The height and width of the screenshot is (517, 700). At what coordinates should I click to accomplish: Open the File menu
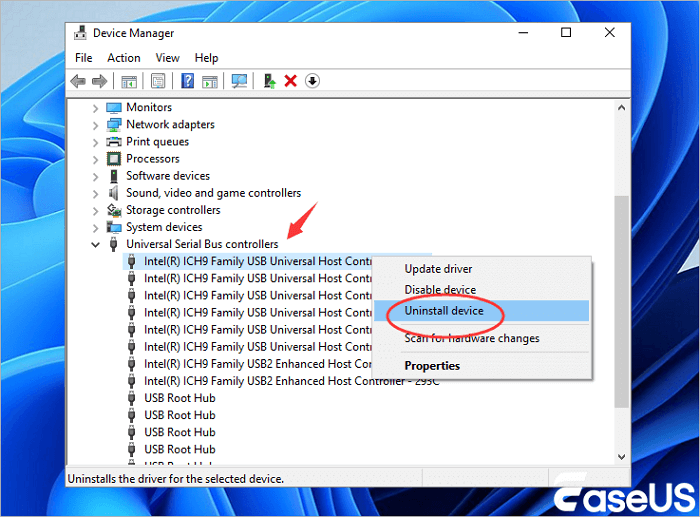tap(83, 58)
